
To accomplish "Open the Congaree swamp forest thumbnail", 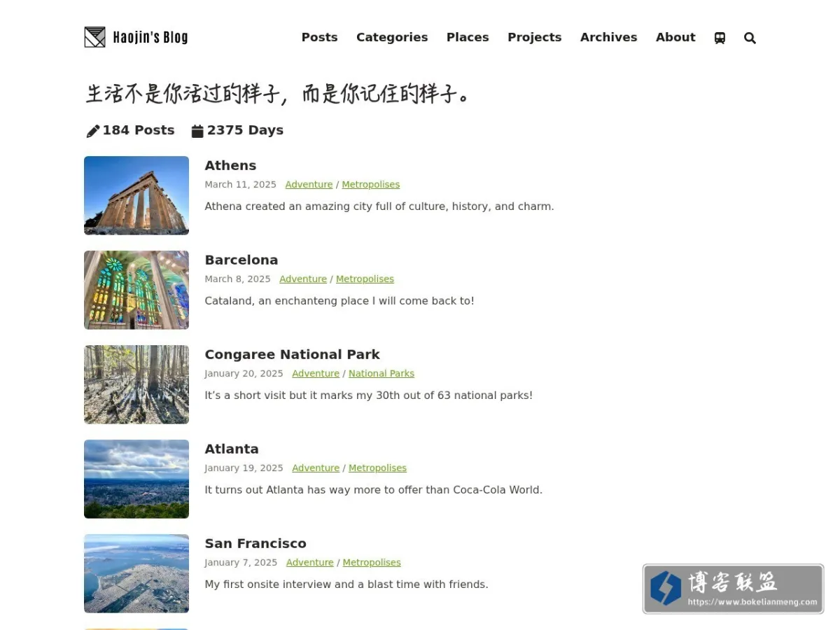I will click(136, 384).
